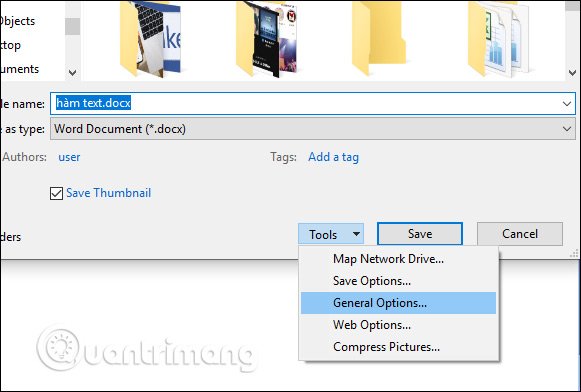
Task: Click the Save Thumbnail label text
Action: (109, 193)
